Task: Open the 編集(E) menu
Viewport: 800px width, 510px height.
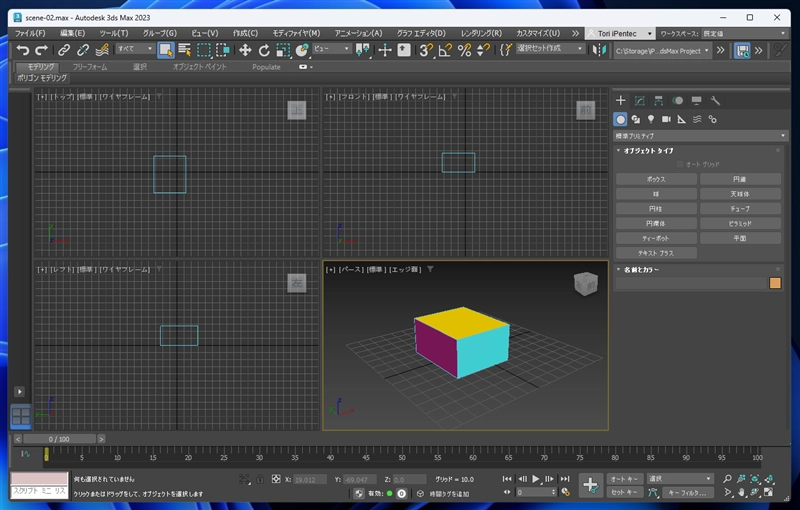Action: click(72, 33)
